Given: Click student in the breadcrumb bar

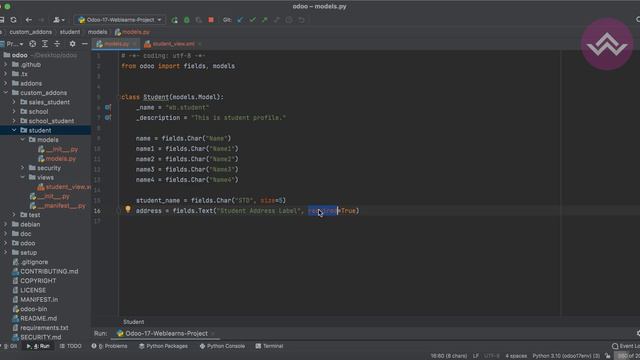Looking at the screenshot, I should click(x=70, y=32).
